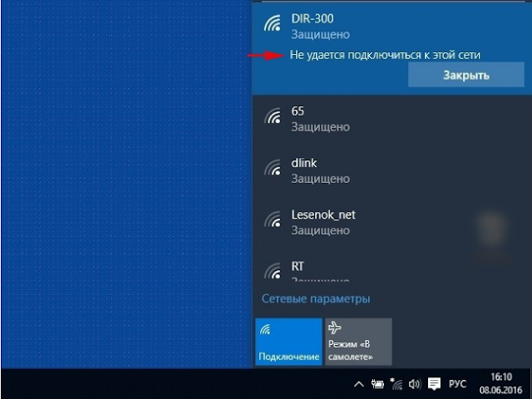Open the clock showing 16:10
The image size is (532, 399).
tap(500, 383)
